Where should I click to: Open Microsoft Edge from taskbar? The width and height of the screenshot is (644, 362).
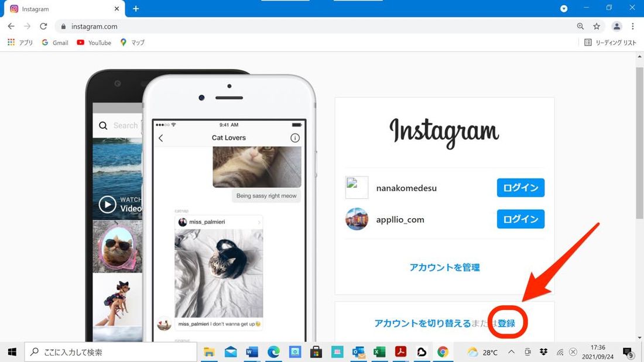pyautogui.click(x=273, y=351)
